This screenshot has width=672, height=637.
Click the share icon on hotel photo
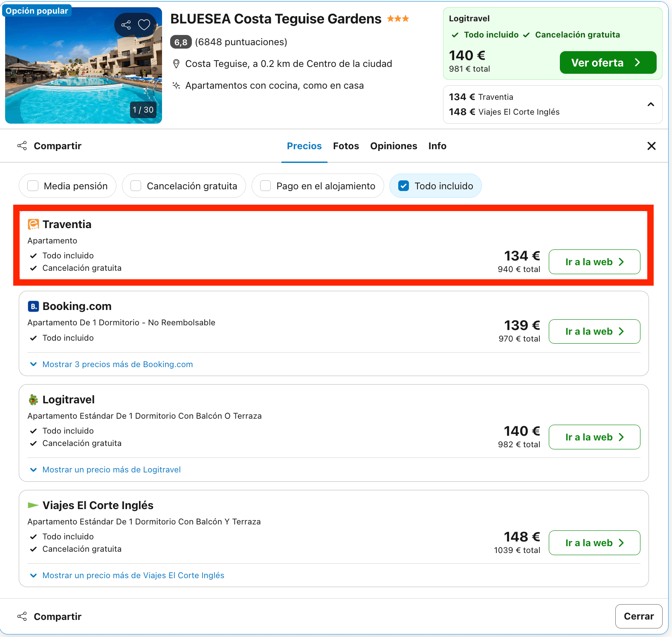pos(126,25)
